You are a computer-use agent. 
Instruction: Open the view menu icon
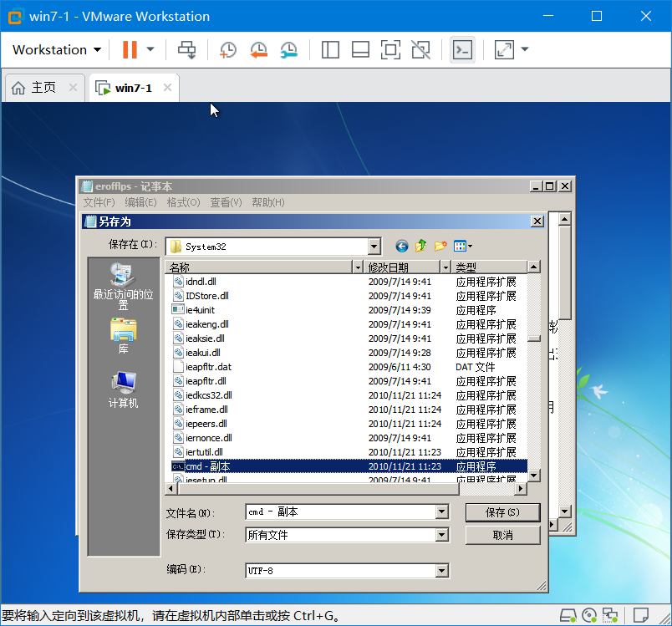tap(462, 246)
